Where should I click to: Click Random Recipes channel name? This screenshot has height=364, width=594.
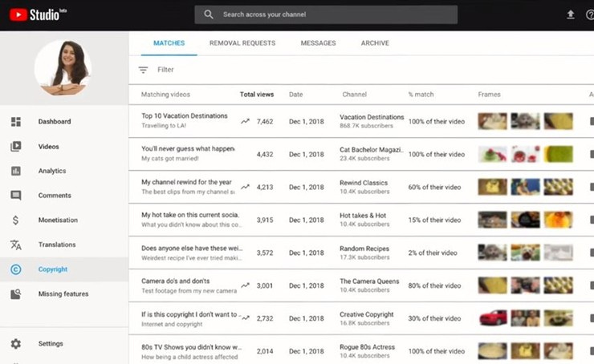[x=364, y=249]
